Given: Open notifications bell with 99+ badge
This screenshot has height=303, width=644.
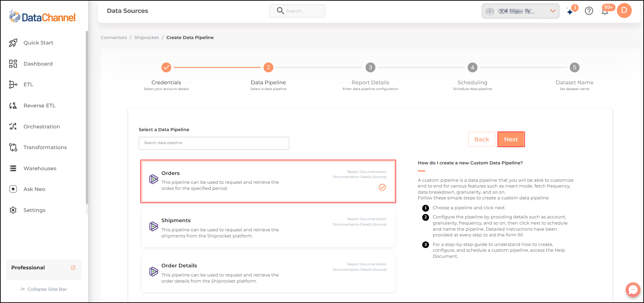Looking at the screenshot, I should tap(605, 12).
